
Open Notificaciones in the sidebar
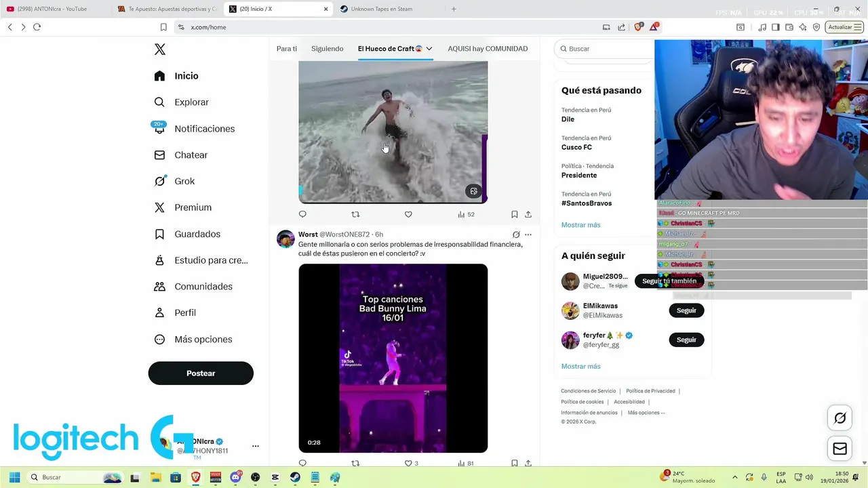pos(194,129)
